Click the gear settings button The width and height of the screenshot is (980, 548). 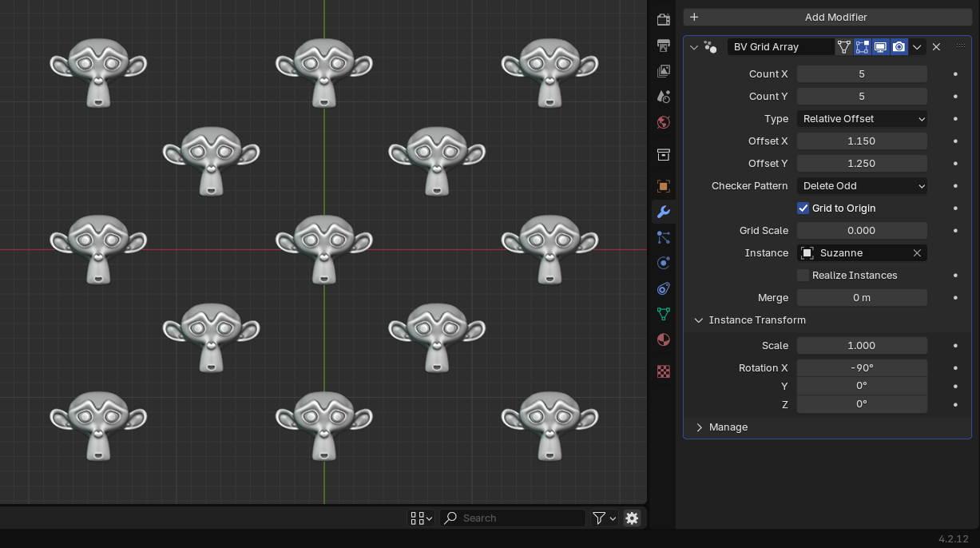(632, 518)
